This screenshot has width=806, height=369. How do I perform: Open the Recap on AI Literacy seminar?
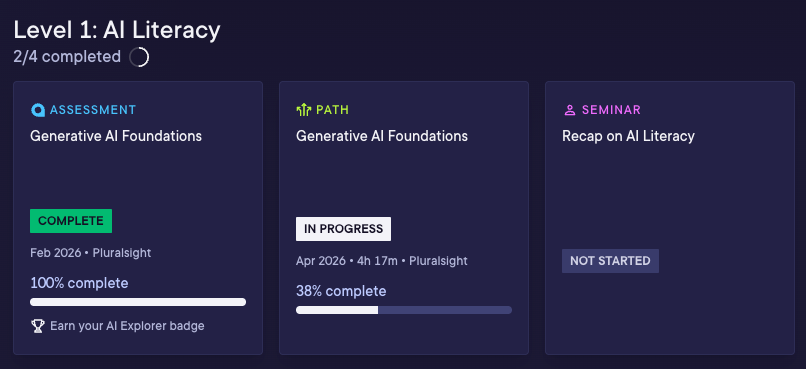[x=628, y=136]
